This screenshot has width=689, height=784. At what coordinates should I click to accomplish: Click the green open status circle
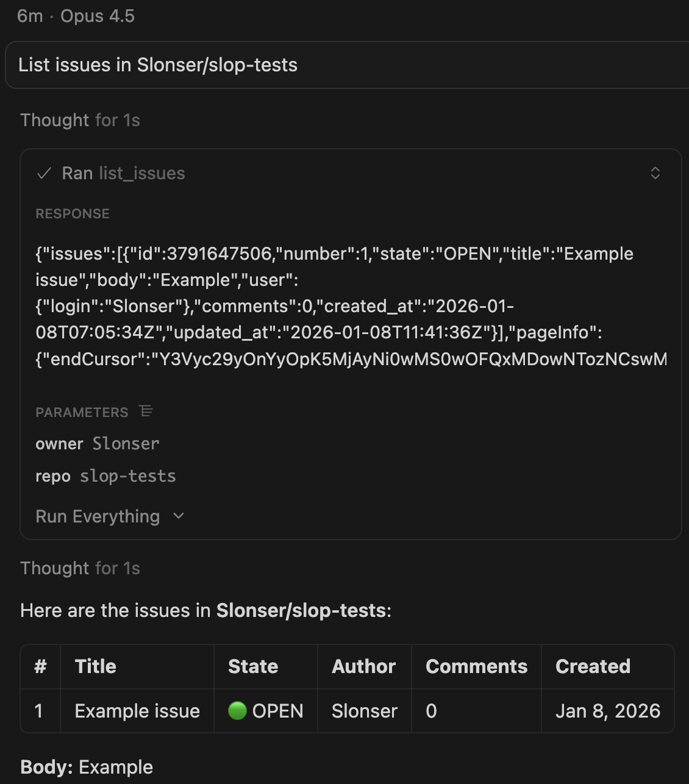point(237,711)
